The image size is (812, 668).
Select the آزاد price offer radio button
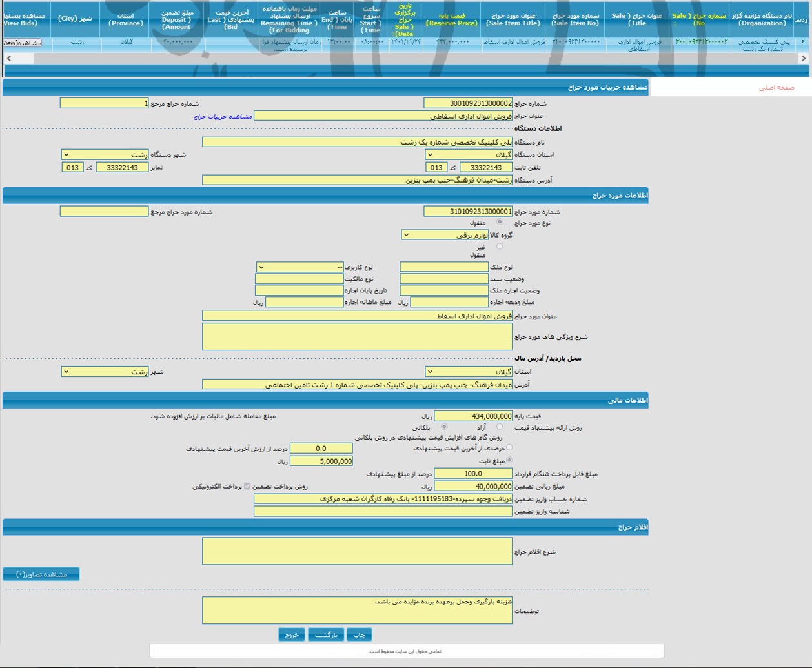point(500,427)
